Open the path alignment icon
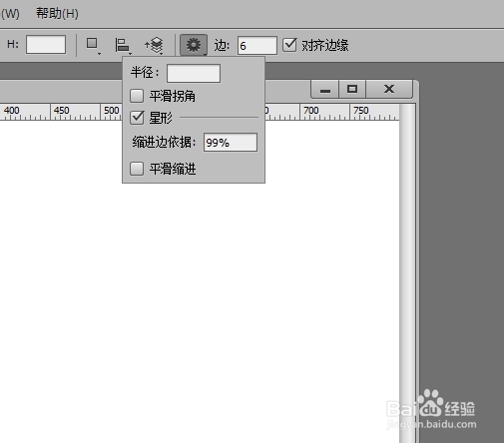This screenshot has width=504, height=443. pyautogui.click(x=123, y=45)
